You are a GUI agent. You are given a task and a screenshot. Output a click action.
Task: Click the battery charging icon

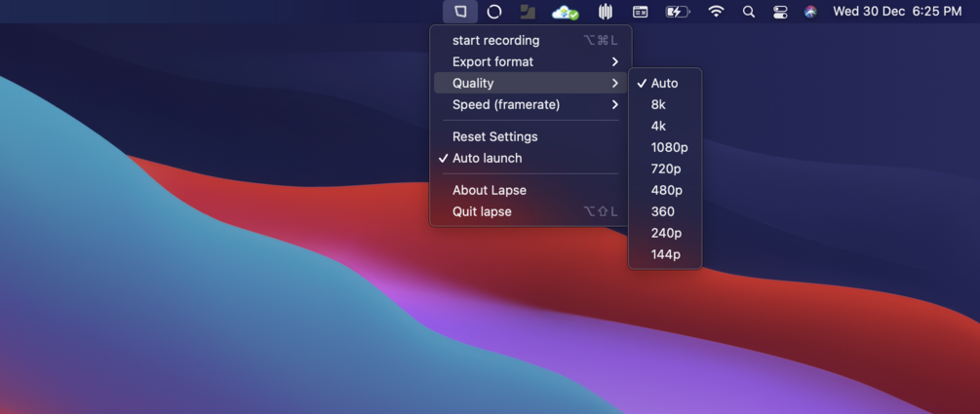pyautogui.click(x=678, y=12)
